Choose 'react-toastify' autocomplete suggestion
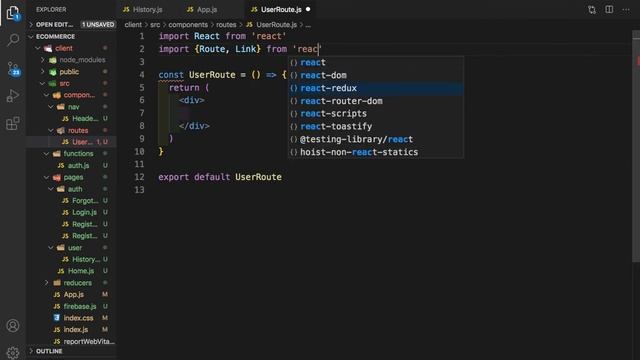Screen dimensions: 640x360 pos(376,127)
